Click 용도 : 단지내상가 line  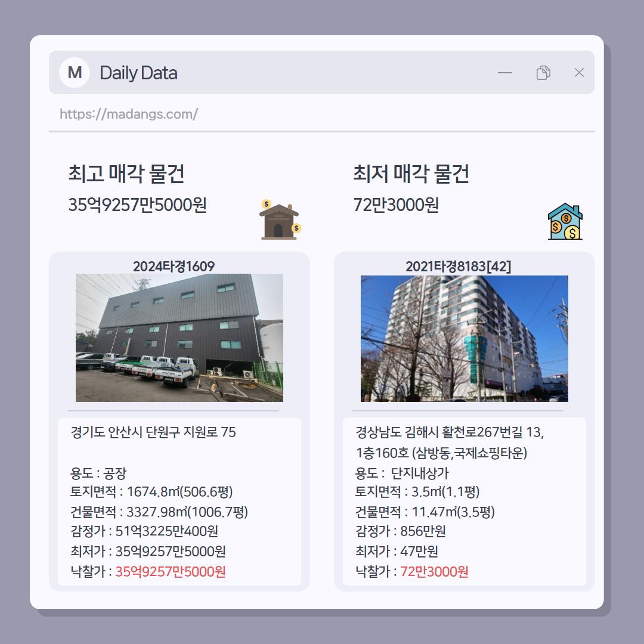point(402,473)
